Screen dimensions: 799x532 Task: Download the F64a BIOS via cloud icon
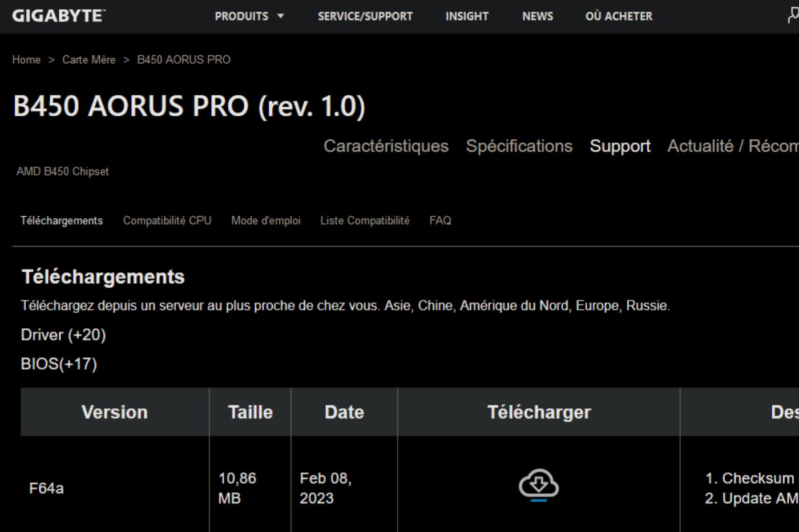539,485
